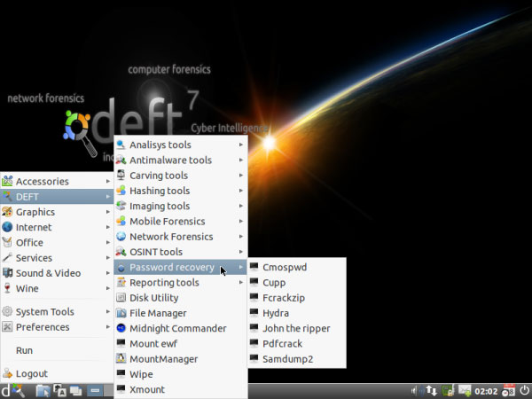
Task: Click the 02:02 clock in the tray
Action: pos(486,392)
